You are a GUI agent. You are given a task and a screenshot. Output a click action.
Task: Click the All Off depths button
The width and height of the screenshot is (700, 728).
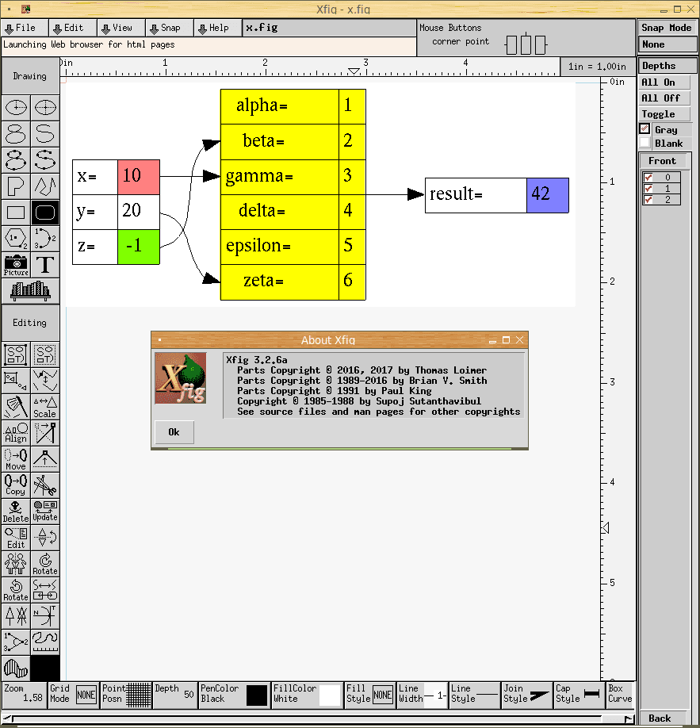click(x=664, y=98)
